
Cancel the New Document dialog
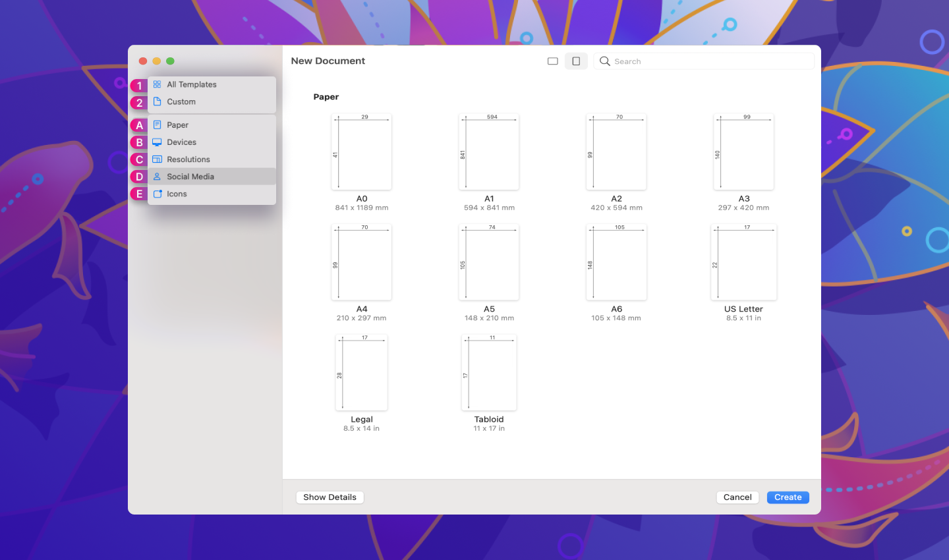coord(737,497)
